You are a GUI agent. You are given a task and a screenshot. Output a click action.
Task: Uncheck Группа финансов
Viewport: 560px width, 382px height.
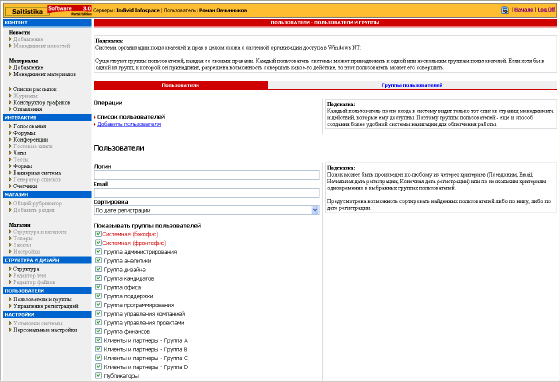[98, 331]
